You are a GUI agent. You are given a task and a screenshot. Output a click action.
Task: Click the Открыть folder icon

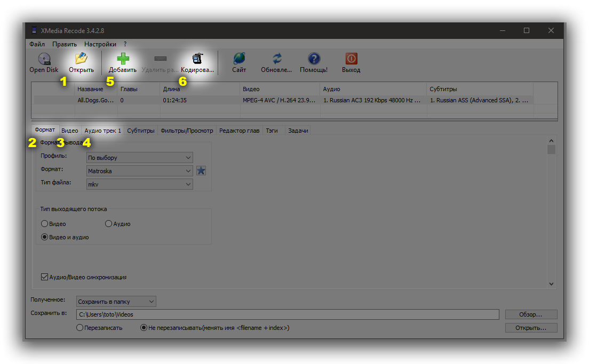click(x=81, y=59)
